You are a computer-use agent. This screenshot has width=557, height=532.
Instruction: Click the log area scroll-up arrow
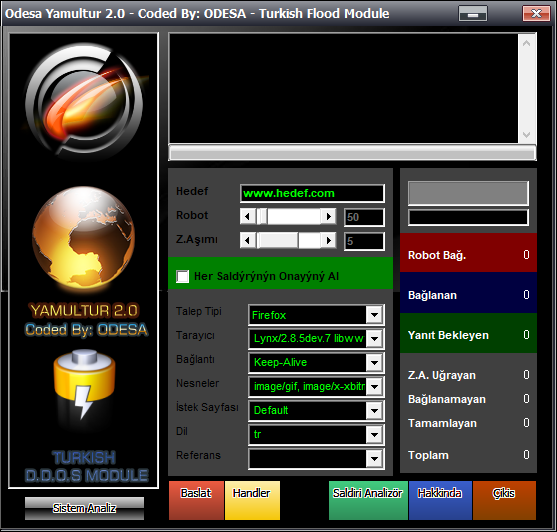(526, 44)
